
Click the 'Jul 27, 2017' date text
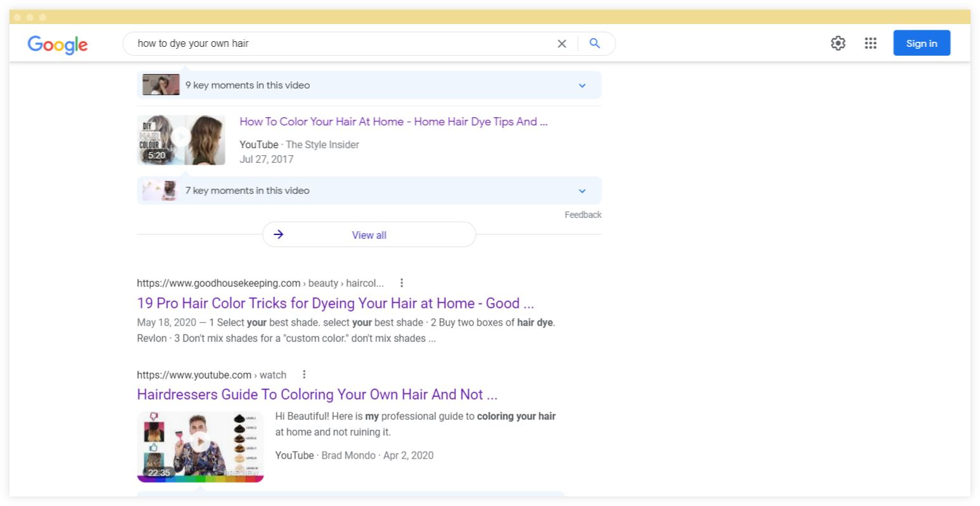266,159
